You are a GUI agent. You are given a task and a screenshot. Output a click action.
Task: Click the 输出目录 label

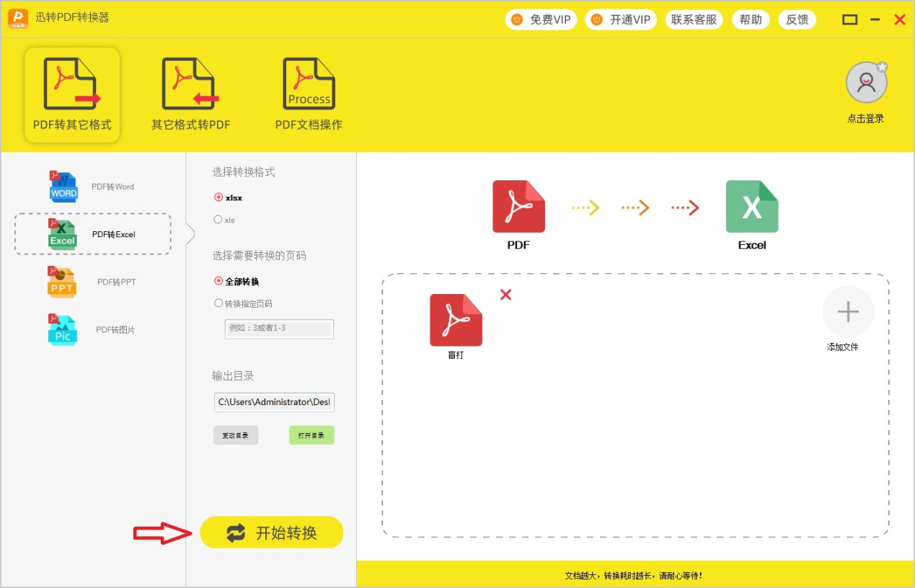click(233, 376)
